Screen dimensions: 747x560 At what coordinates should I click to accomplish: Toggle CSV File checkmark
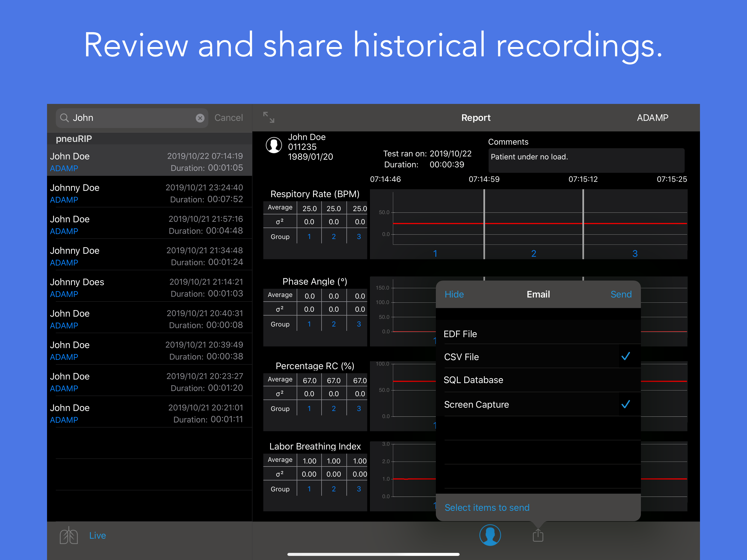(625, 356)
